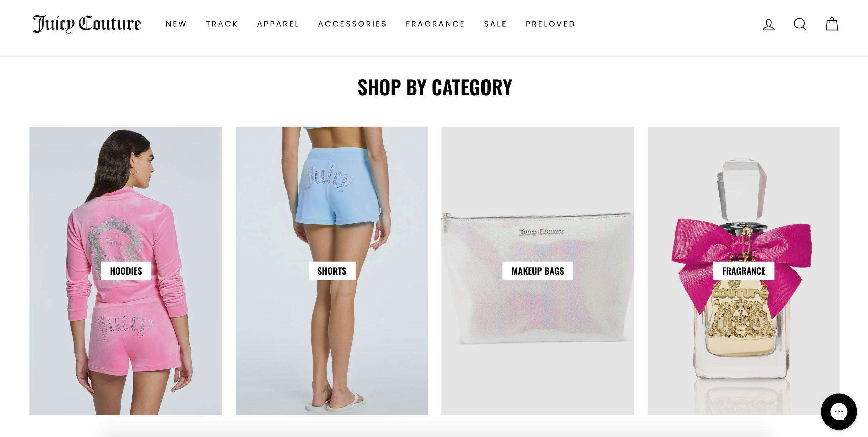868x437 pixels.
Task: Open the ACCESSORIES navigation menu
Action: [353, 24]
